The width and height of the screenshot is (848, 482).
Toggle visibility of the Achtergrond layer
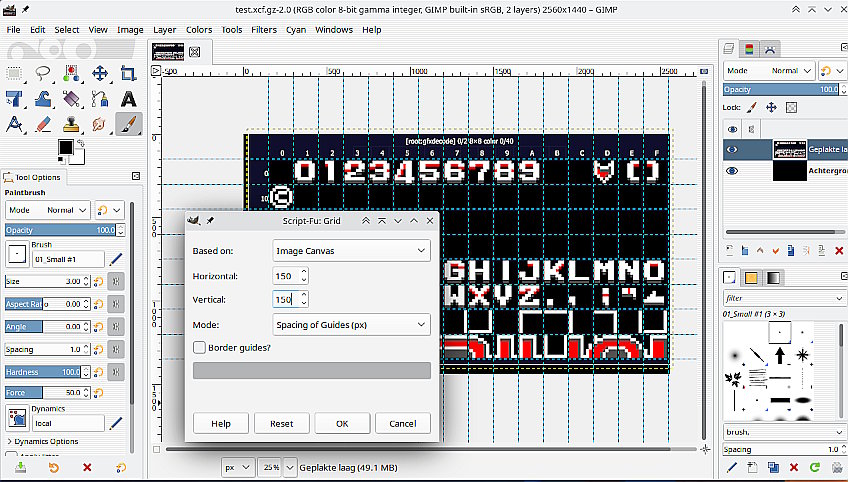click(732, 171)
